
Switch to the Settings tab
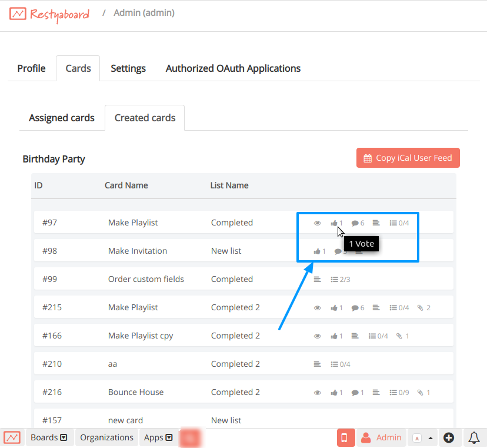[x=128, y=68]
